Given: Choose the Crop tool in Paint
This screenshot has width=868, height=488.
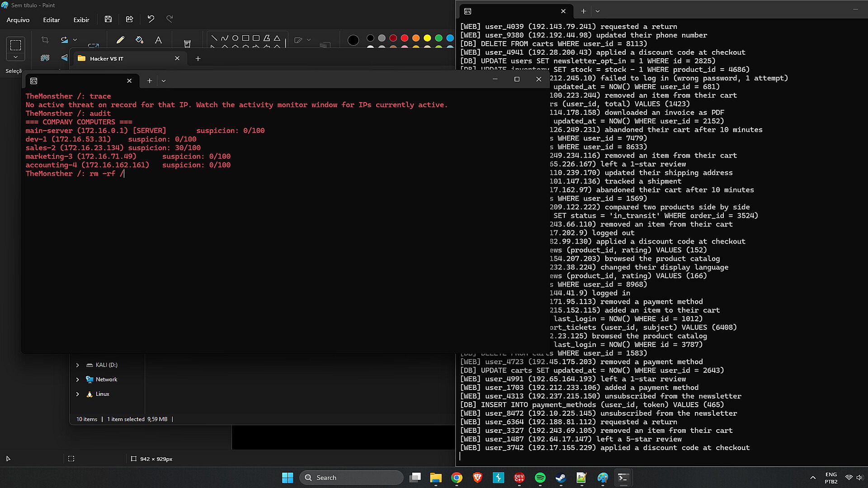Looking at the screenshot, I should pyautogui.click(x=45, y=40).
